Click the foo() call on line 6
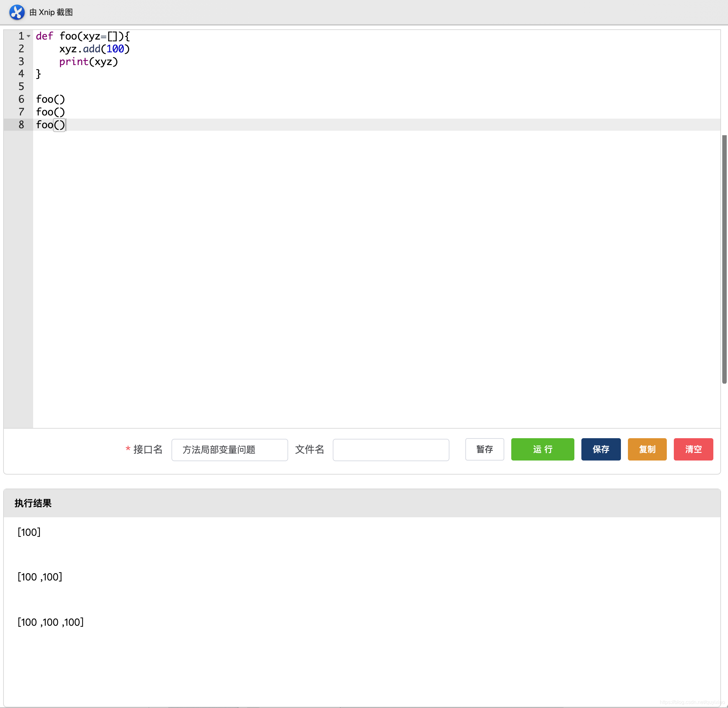The width and height of the screenshot is (728, 708). (x=51, y=99)
